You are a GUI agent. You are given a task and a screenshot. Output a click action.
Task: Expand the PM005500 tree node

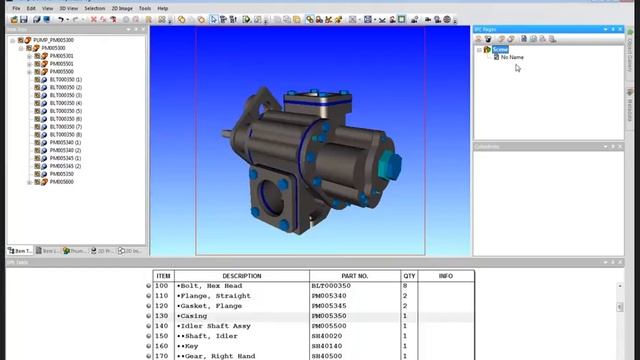tap(29, 72)
